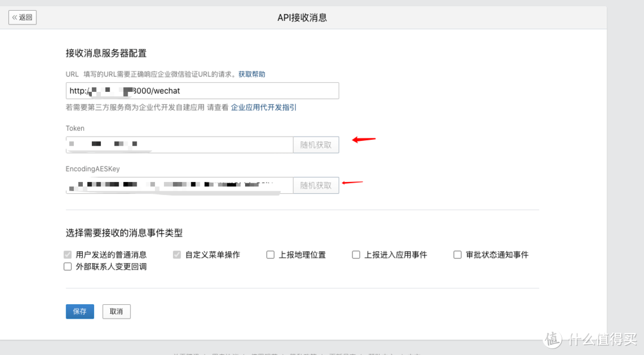This screenshot has width=644, height=355.
Task: Click the 返回 back button
Action: (x=22, y=17)
